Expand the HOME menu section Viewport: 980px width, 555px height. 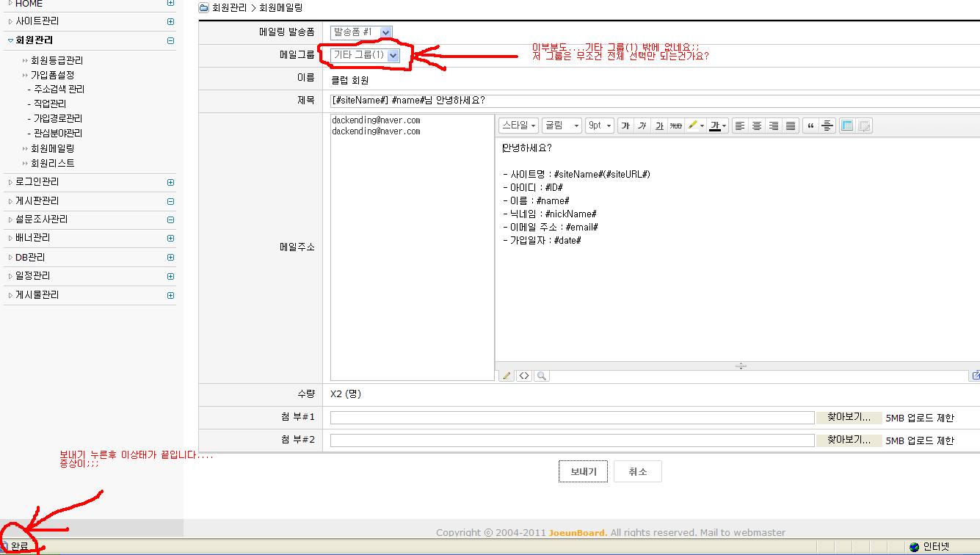pos(170,3)
